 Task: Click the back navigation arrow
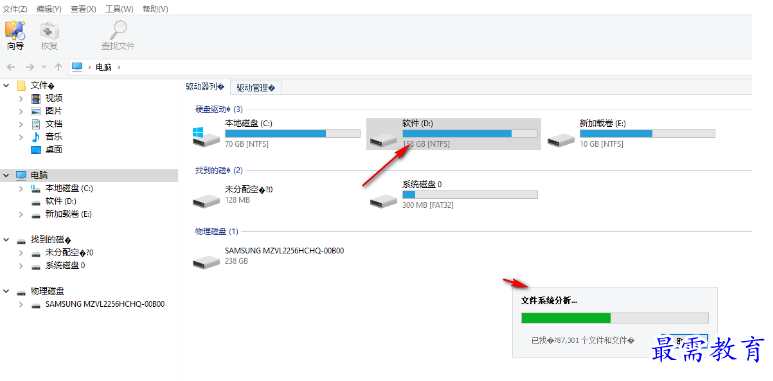[11, 67]
